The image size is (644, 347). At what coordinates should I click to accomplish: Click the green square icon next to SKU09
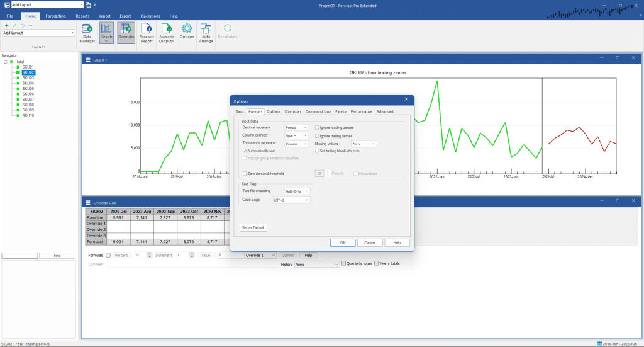coord(18,110)
